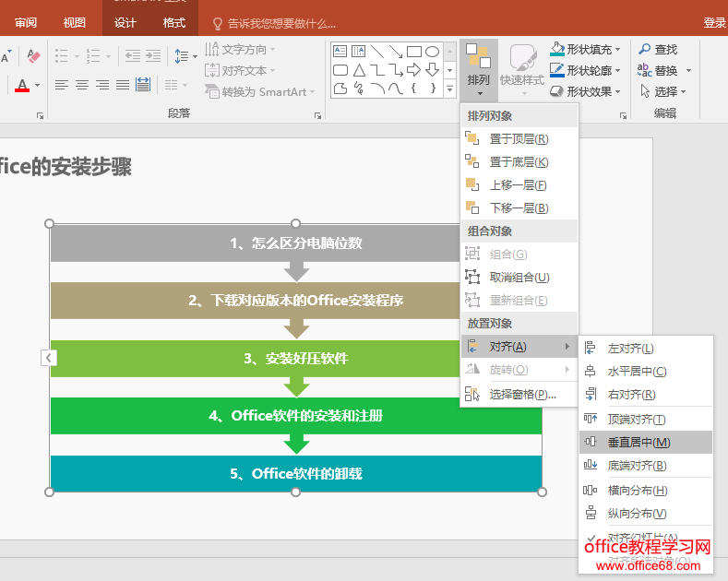Click the Decrease Indent icon

point(133,56)
